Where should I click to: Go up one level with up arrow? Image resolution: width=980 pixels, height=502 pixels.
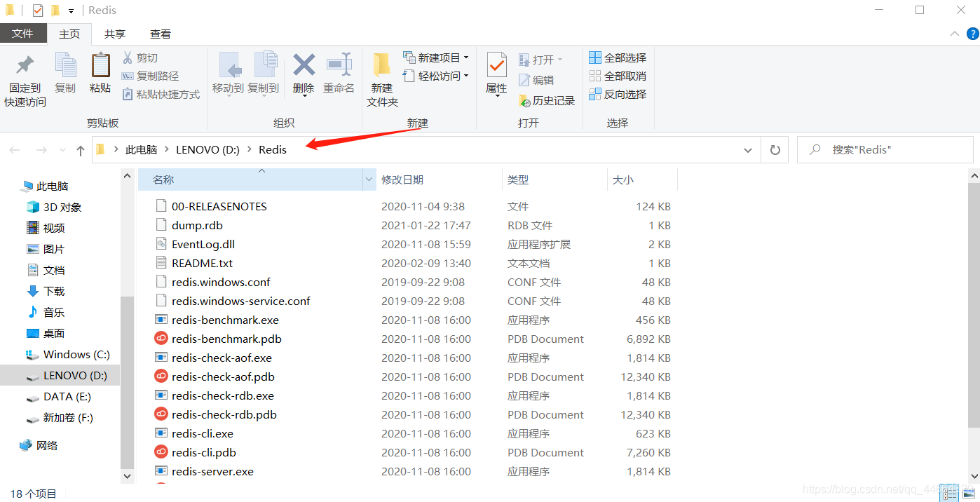[81, 150]
